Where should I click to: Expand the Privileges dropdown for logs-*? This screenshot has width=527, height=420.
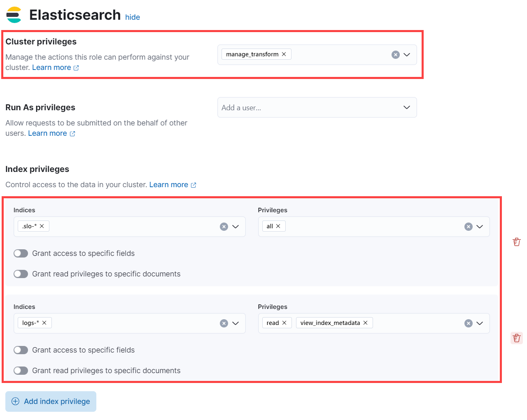coord(479,323)
